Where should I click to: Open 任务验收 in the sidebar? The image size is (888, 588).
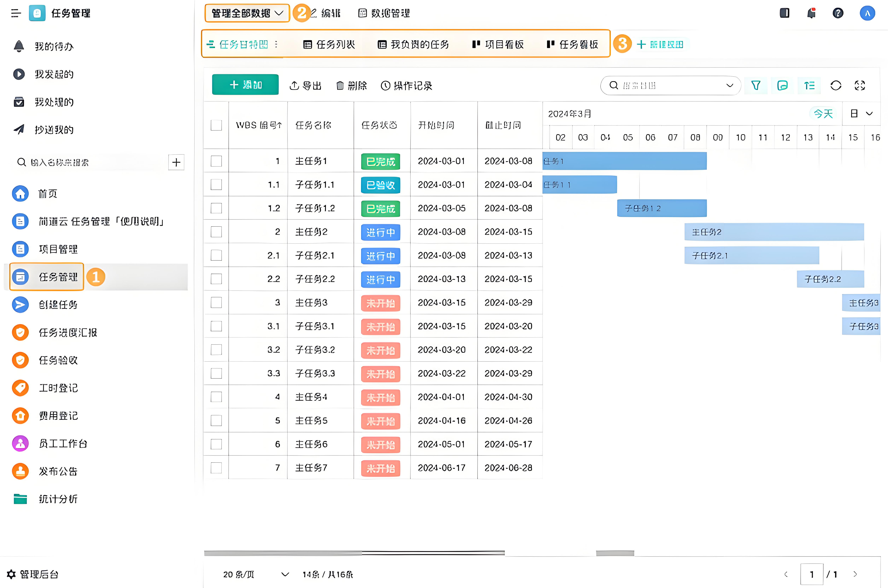pyautogui.click(x=45, y=360)
